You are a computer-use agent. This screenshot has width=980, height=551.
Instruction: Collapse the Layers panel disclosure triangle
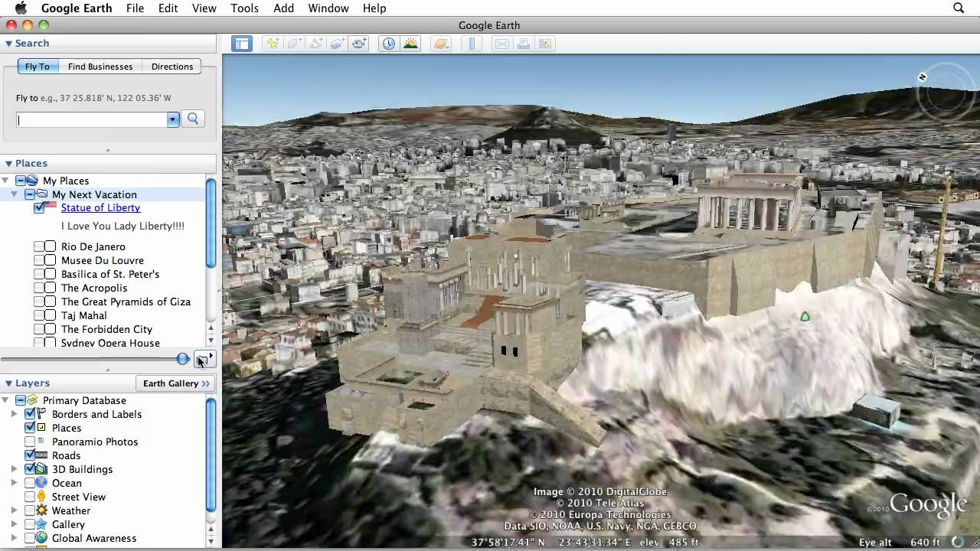pos(8,383)
